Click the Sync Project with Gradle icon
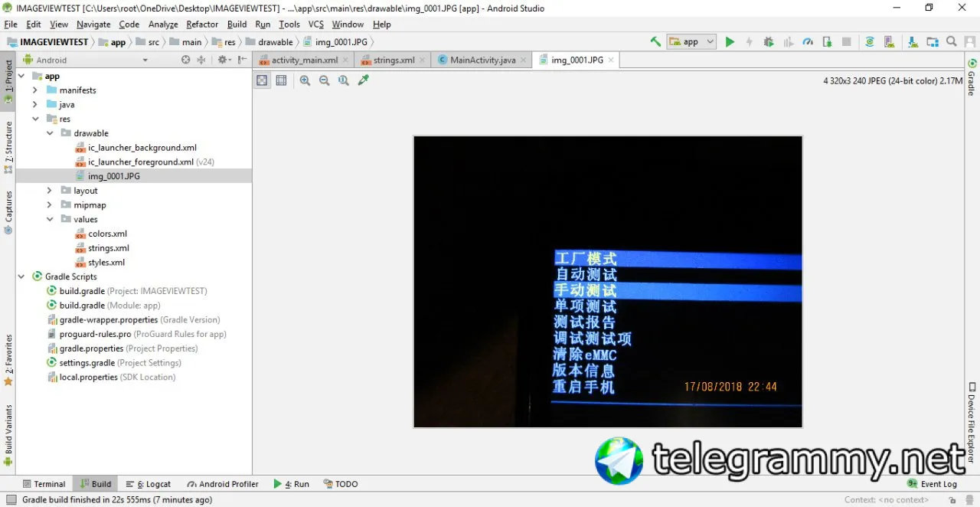The image size is (980, 507). [870, 42]
